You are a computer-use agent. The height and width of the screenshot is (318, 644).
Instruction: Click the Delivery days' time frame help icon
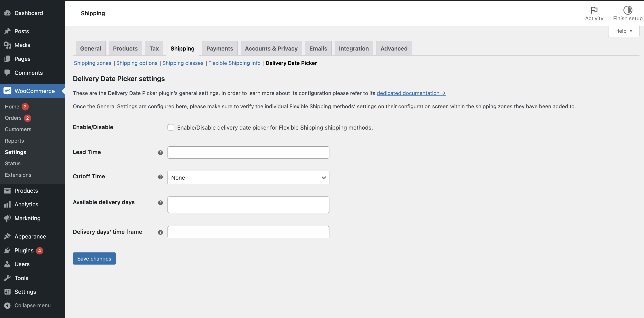click(160, 232)
